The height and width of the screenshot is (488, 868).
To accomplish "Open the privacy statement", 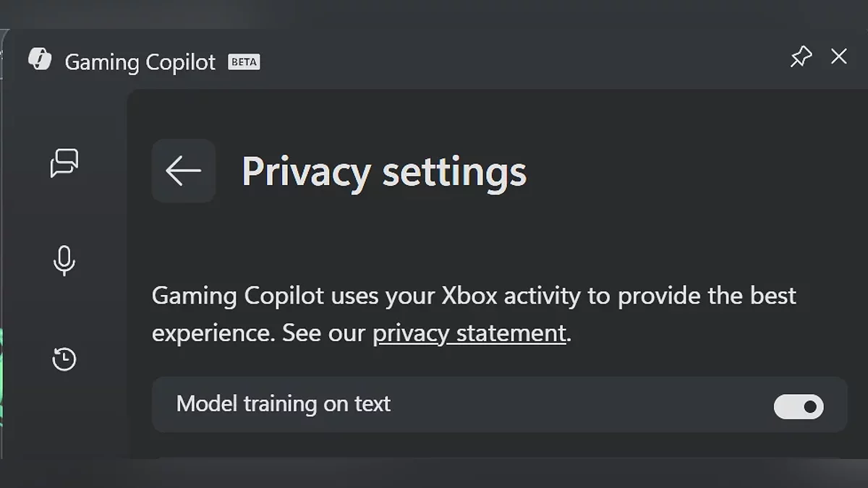I will 467,333.
